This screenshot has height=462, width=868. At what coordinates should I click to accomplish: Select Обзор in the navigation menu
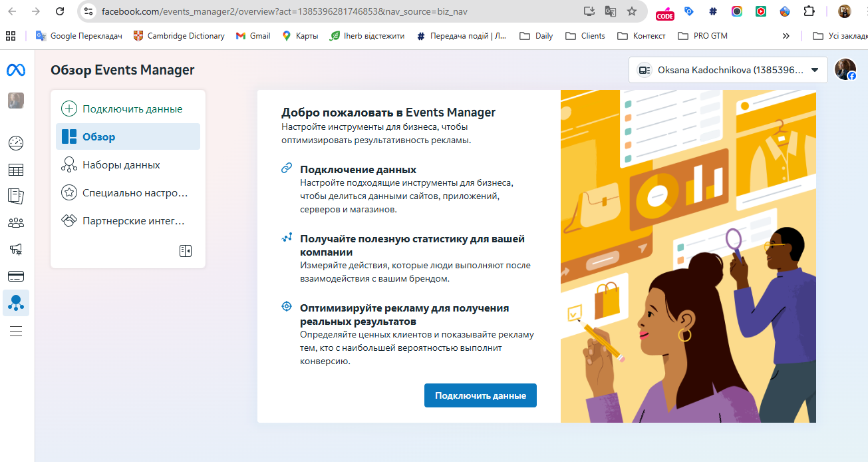128,136
